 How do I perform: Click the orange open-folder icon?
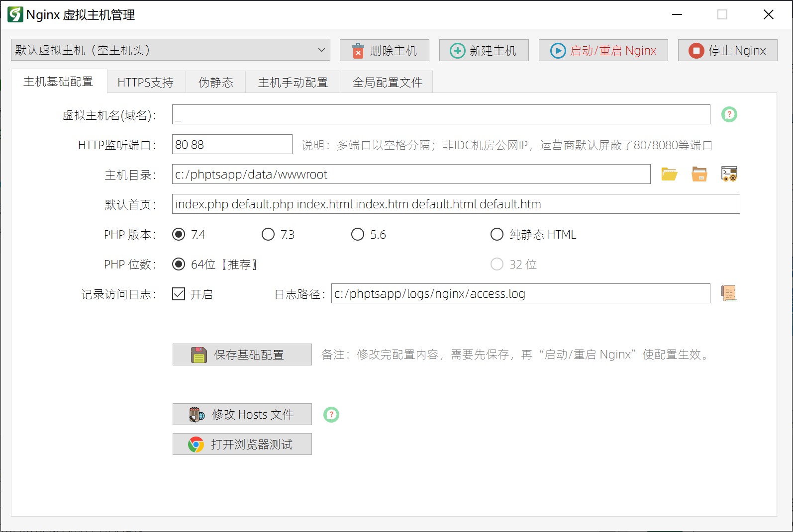699,175
